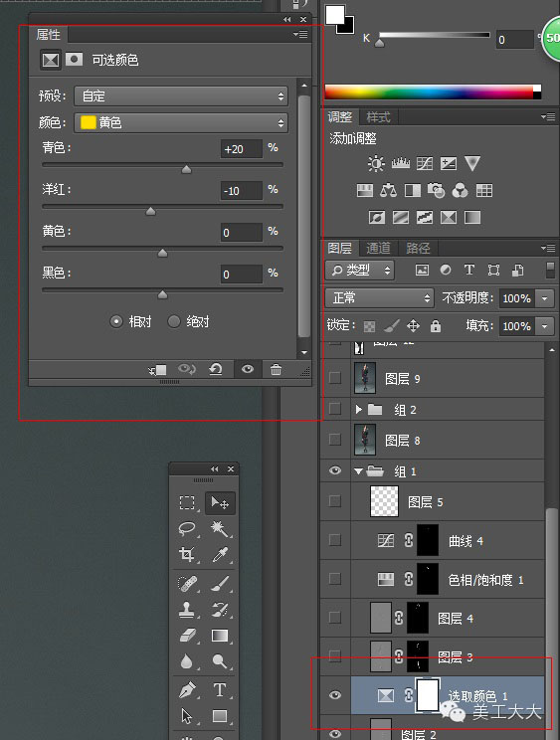Select the Crop tool
560x740 pixels.
click(187, 554)
